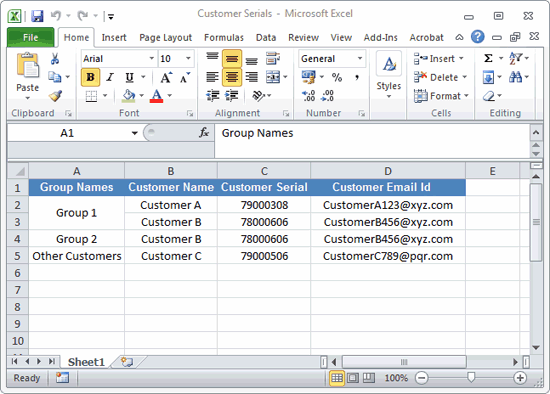Image resolution: width=550 pixels, height=394 pixels.
Task: Click the Insert Function fx icon
Action: coord(204,133)
